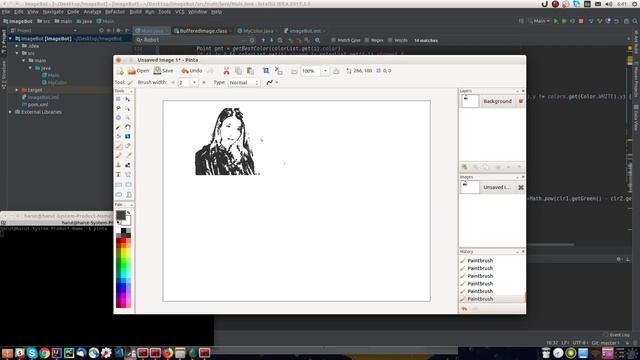Click the Deselect All icon
The height and width of the screenshot is (360, 640).
tap(279, 71)
